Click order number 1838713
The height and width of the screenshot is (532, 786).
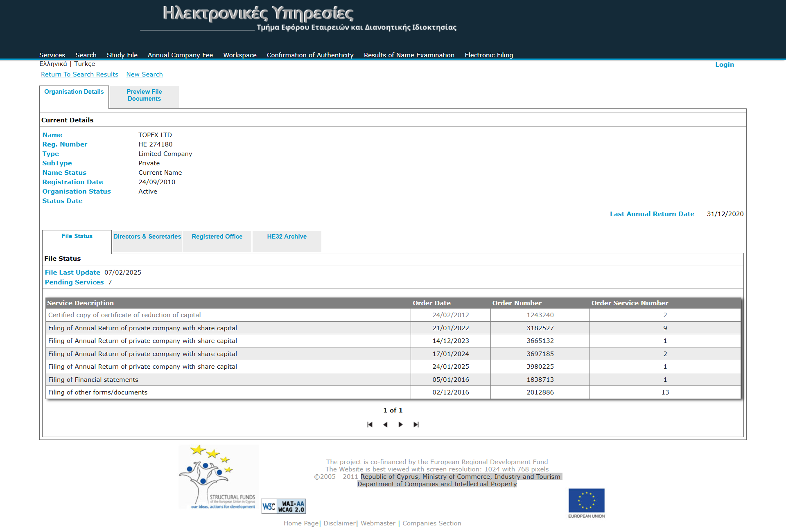pos(540,380)
